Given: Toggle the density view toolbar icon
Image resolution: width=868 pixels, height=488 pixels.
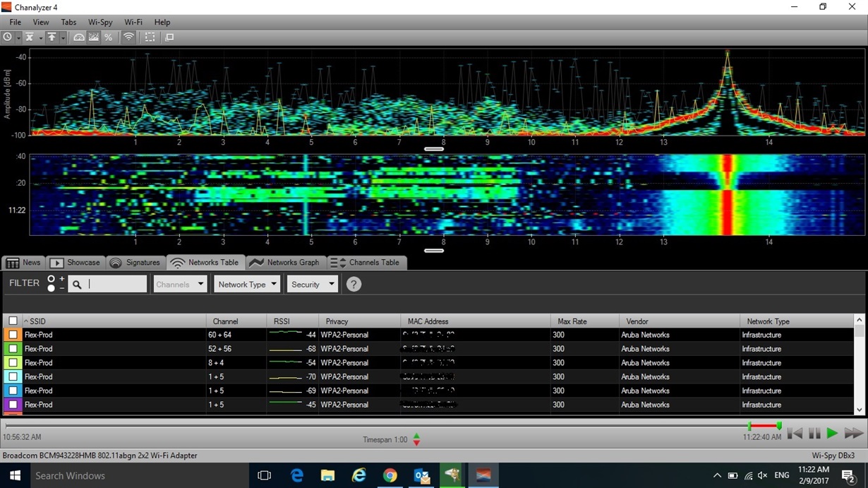Looking at the screenshot, I should tap(94, 37).
